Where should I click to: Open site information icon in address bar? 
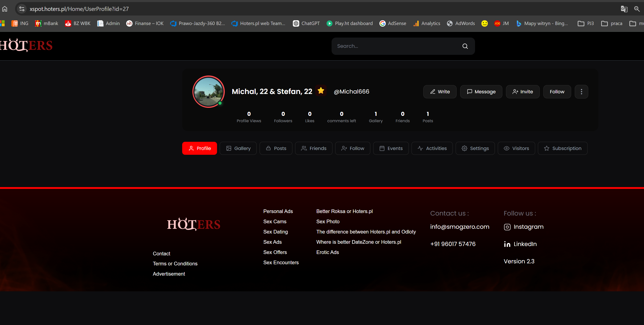tap(22, 9)
